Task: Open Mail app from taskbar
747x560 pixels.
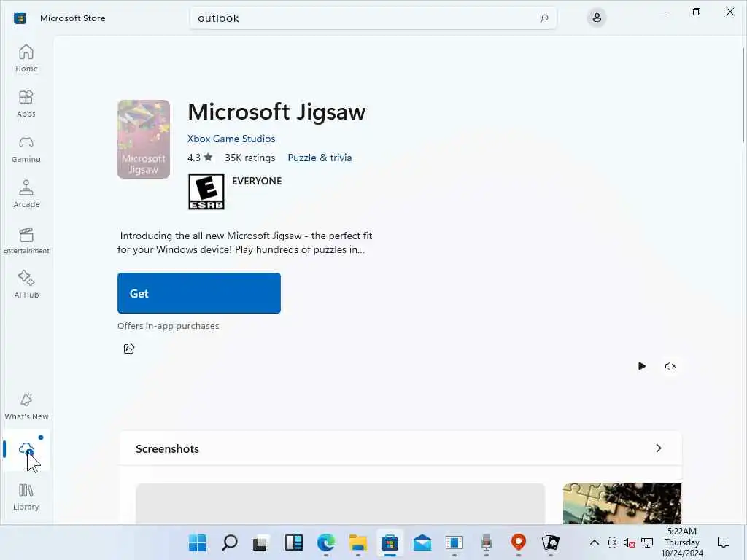Action: click(x=422, y=542)
